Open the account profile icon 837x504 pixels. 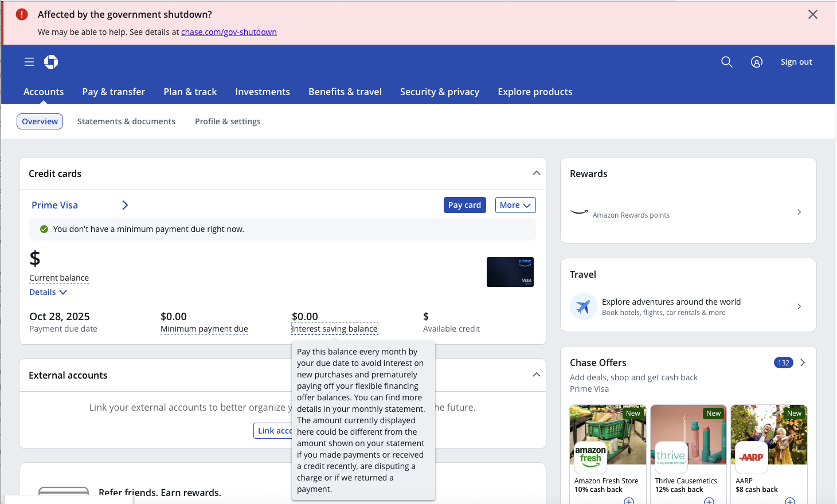pos(756,62)
